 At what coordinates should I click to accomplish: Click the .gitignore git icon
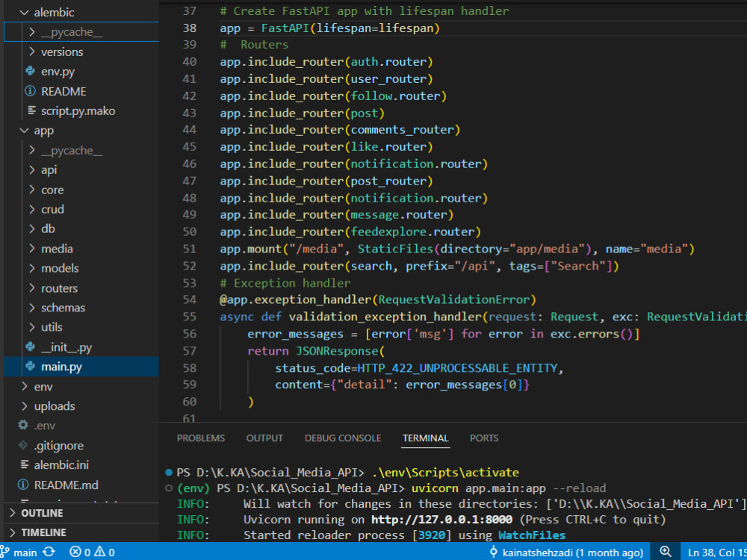[x=23, y=445]
